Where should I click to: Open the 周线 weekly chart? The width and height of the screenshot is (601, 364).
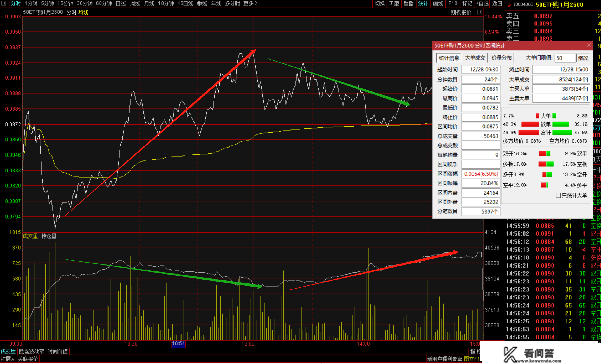point(135,3)
